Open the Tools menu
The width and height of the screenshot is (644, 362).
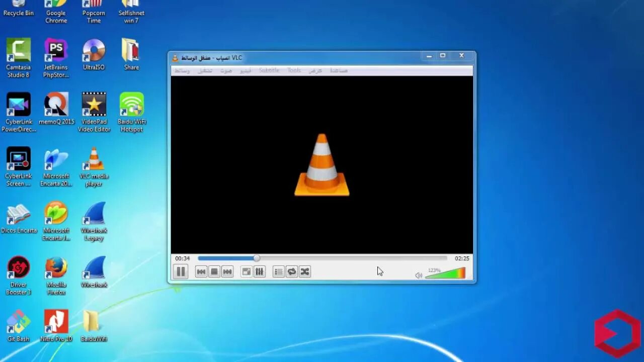(294, 70)
